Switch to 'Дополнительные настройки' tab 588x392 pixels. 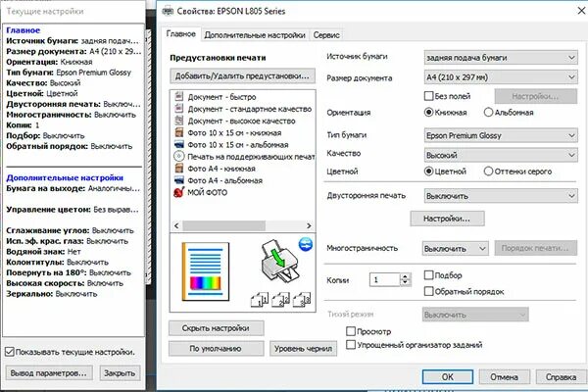(x=255, y=35)
